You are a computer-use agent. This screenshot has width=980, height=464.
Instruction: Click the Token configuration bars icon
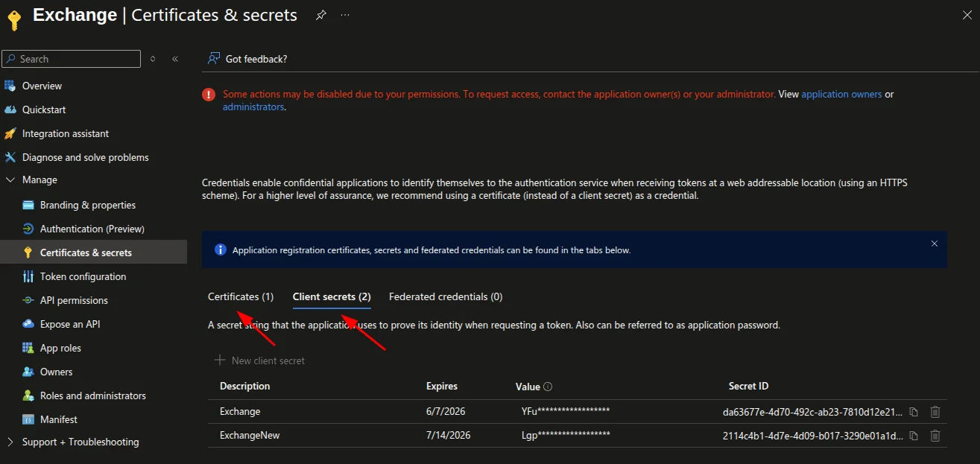pos(28,276)
